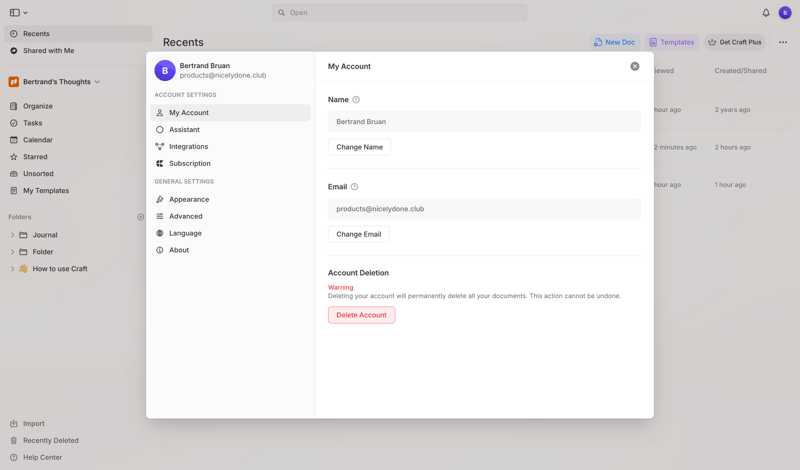Click Get Craft Plus
Viewport: 800px width, 470px height.
coord(735,42)
